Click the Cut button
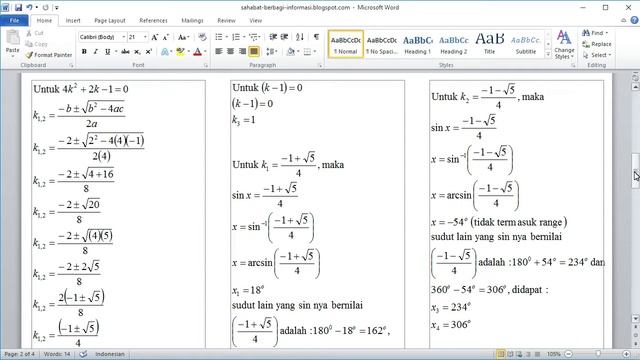 tap(35, 33)
